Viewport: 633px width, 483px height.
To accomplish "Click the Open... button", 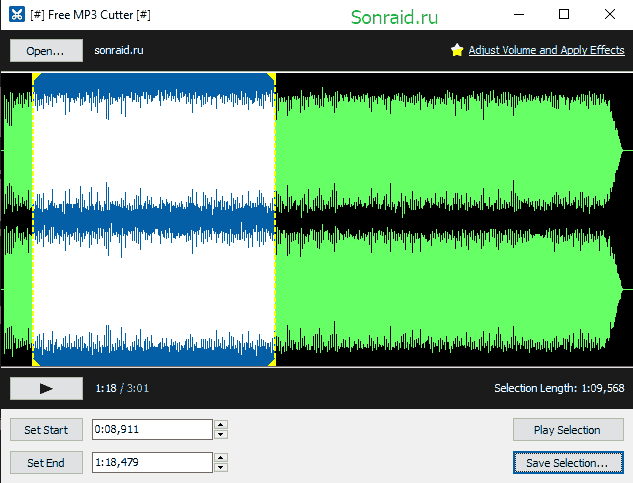I will click(46, 51).
